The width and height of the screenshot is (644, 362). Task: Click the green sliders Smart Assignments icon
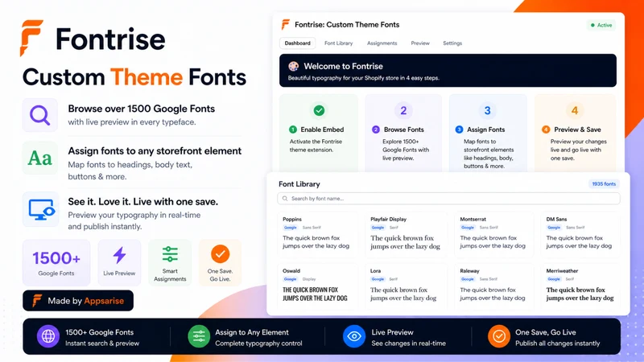tap(170, 254)
